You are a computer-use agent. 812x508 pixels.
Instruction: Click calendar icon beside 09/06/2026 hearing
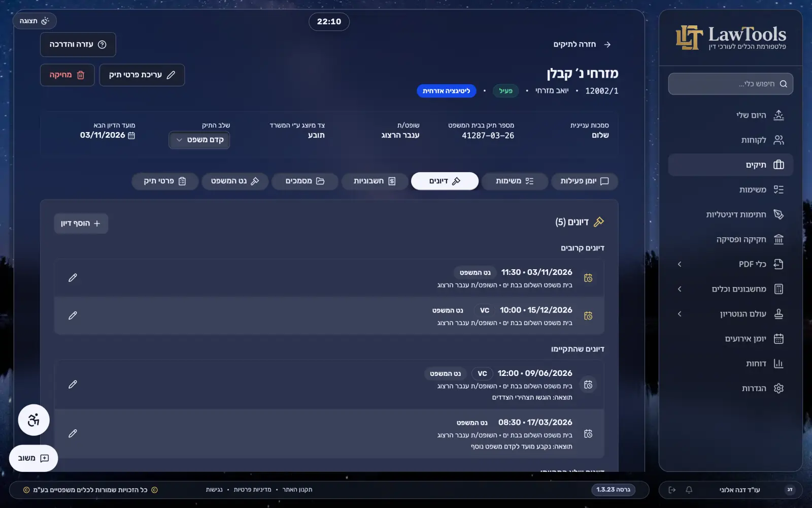pyautogui.click(x=588, y=385)
